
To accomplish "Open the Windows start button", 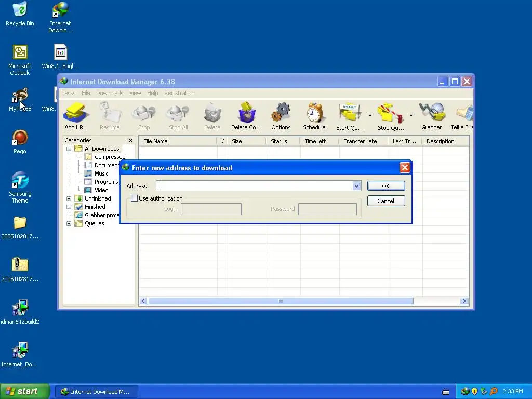I will pyautogui.click(x=25, y=391).
